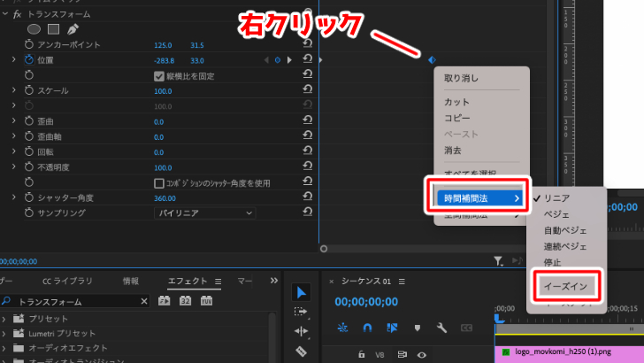The height and width of the screenshot is (363, 644).
Task: Toggle stopwatch for 歪曲軸
Action: (28, 136)
